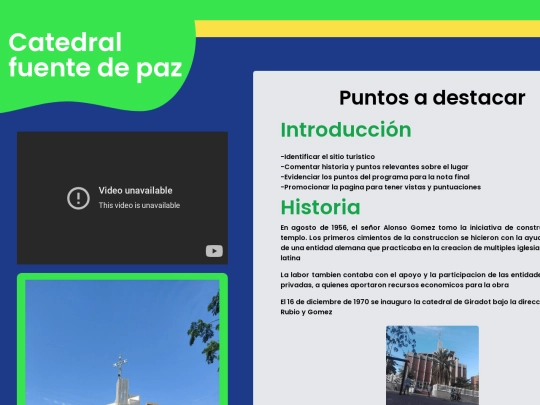Image resolution: width=540 pixels, height=405 pixels.
Task: Click the 'This video is unavailable' subtitle
Action: [x=139, y=205]
